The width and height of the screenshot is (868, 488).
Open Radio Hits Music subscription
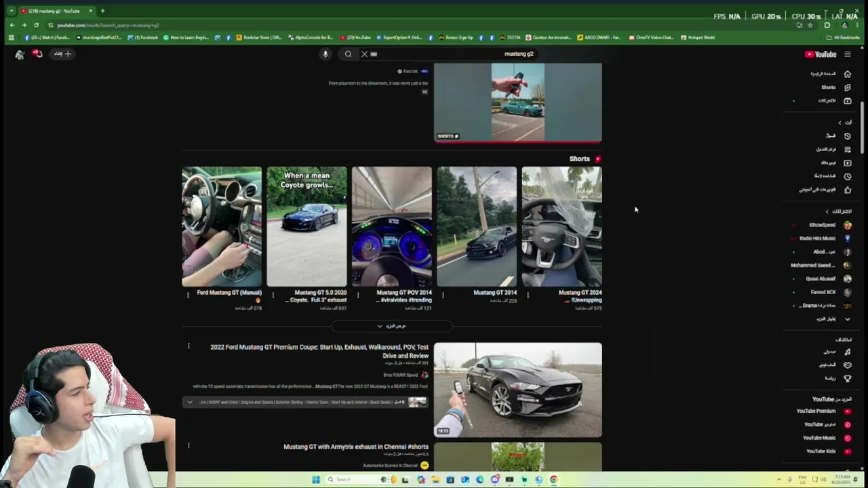click(x=824, y=239)
